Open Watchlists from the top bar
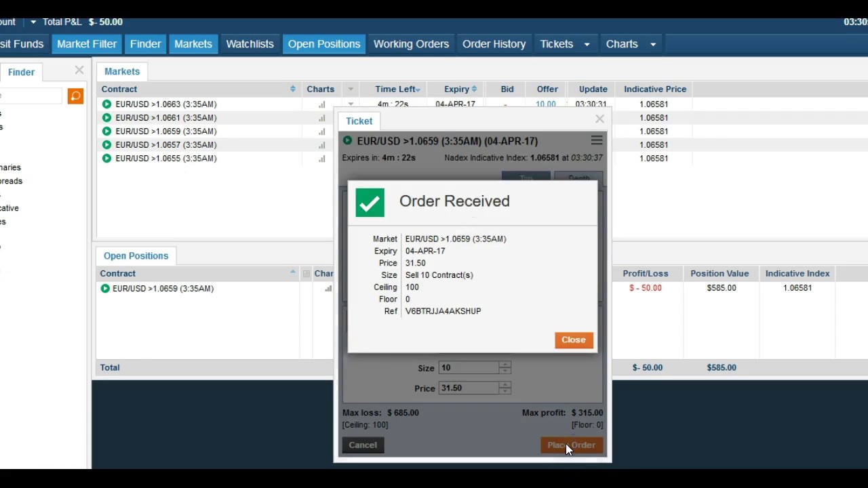The width and height of the screenshot is (868, 488). point(250,44)
